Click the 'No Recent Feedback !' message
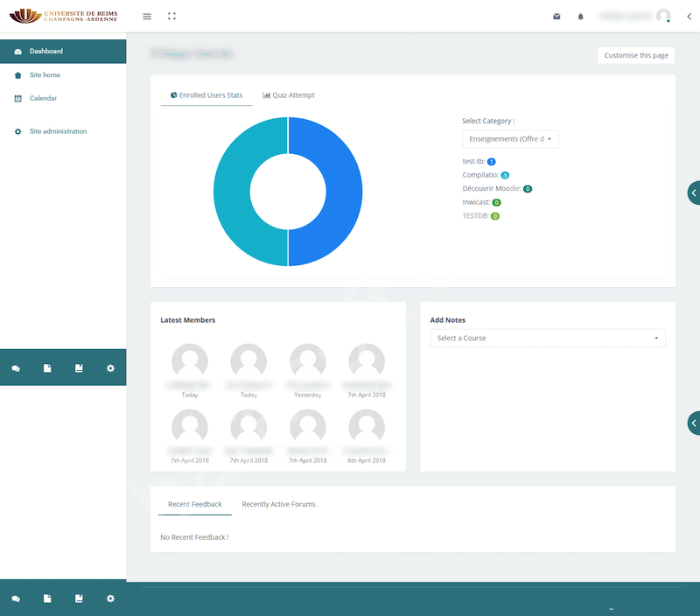 pos(194,537)
